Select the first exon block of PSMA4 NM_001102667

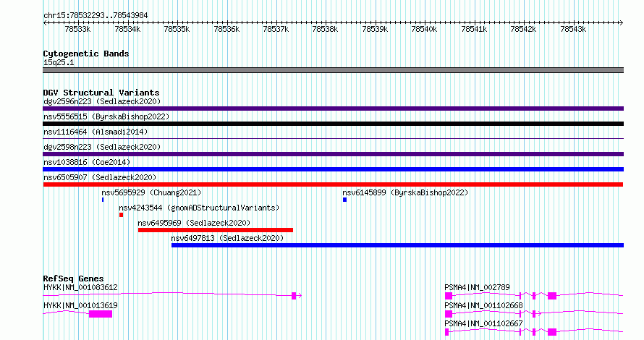[x=447, y=332]
